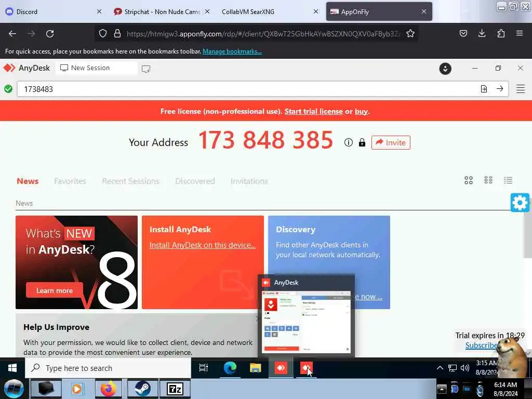Go back using Firefox back arrow

point(12,34)
